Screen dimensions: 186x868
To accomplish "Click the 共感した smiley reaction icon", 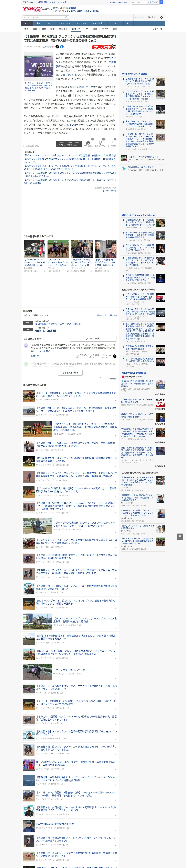I will tap(77, 356).
